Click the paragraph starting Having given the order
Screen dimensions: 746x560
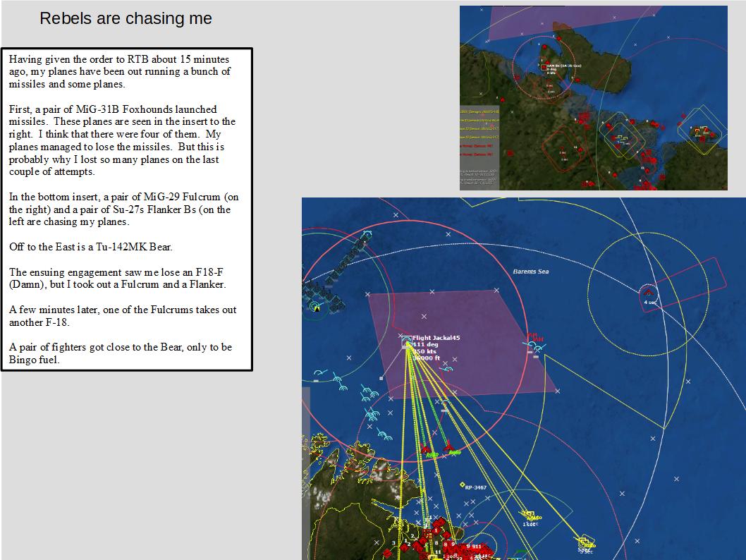[120, 72]
